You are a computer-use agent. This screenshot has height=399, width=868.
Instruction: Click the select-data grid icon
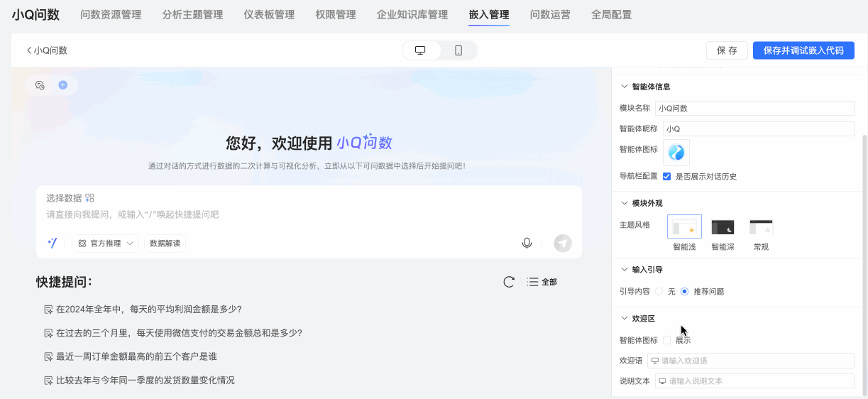(x=89, y=198)
